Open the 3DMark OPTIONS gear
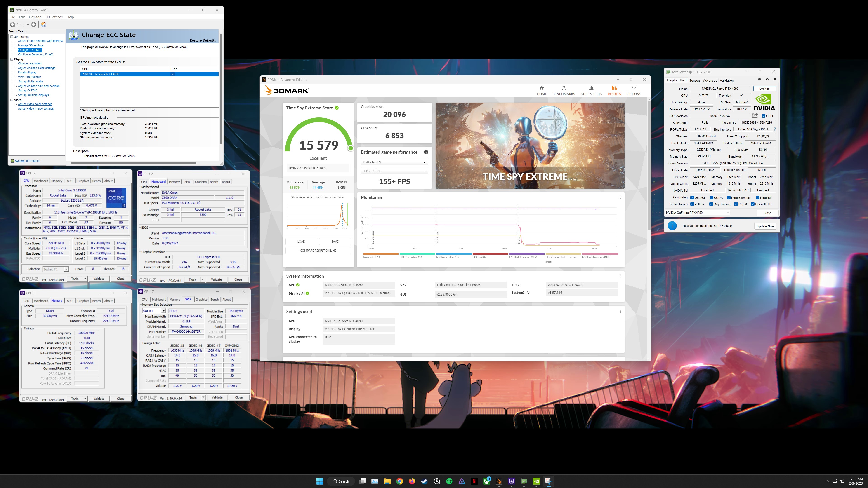 (x=633, y=91)
